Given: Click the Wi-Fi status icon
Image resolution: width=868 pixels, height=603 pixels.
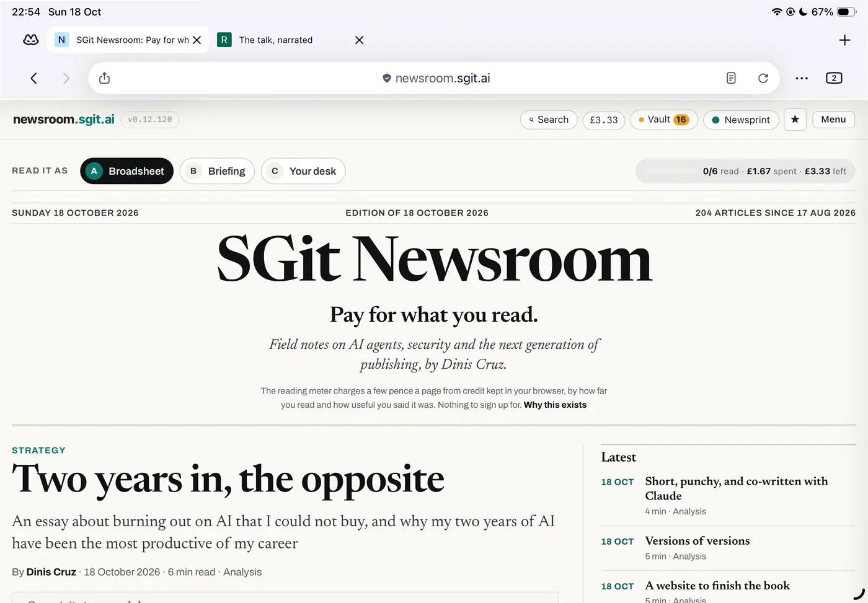Looking at the screenshot, I should point(777,12).
